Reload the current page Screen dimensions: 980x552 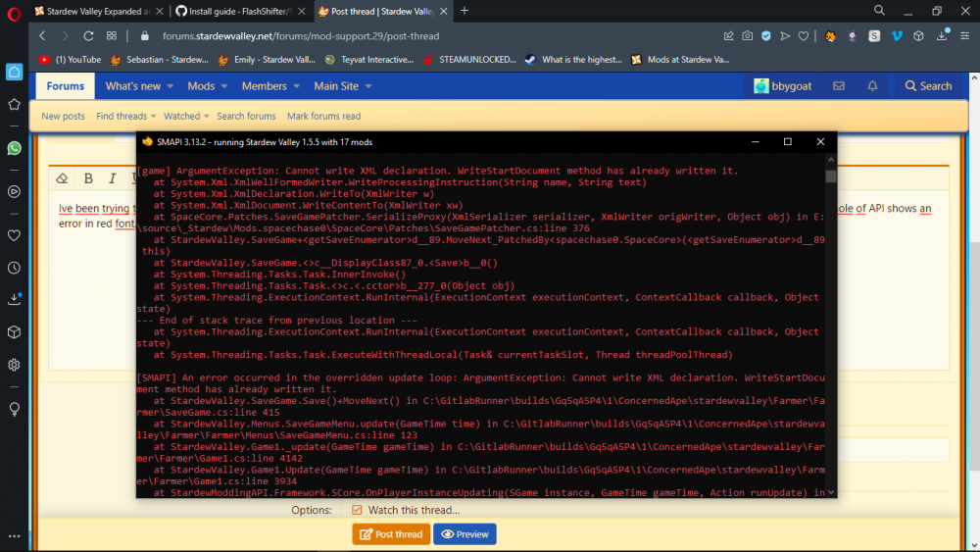coord(88,36)
